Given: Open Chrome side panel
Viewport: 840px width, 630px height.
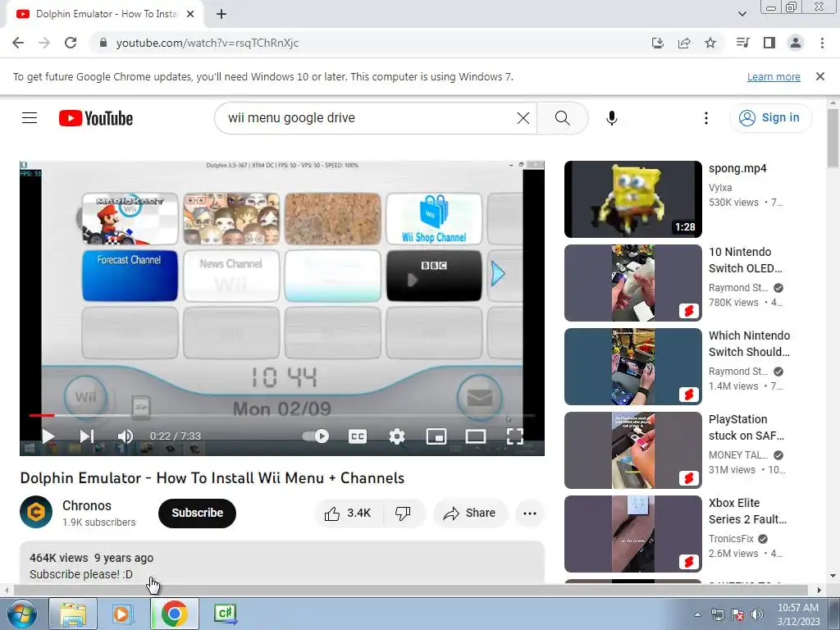Looking at the screenshot, I should (769, 43).
